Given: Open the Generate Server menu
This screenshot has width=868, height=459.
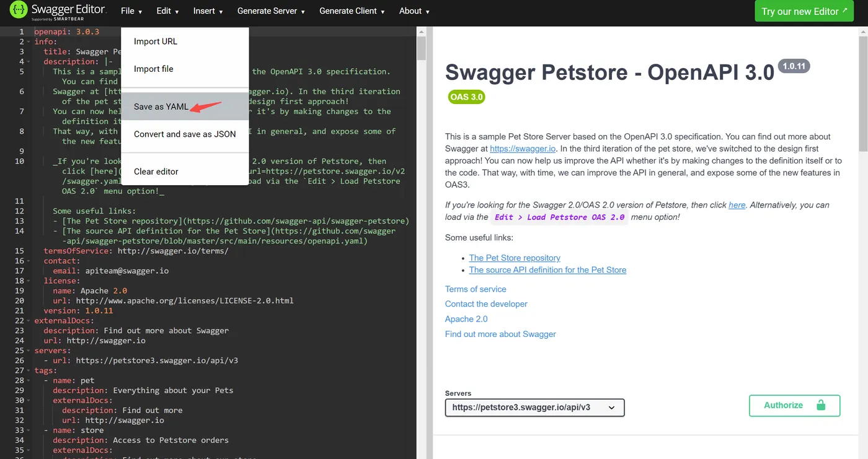Looking at the screenshot, I should [x=271, y=11].
